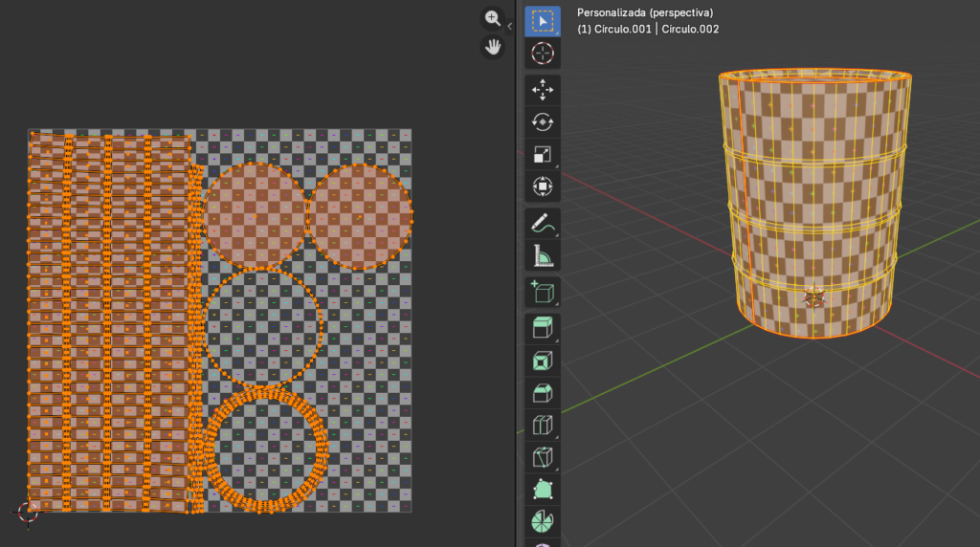This screenshot has width=980, height=547.
Task: Select the Transform tool
Action: (x=543, y=186)
